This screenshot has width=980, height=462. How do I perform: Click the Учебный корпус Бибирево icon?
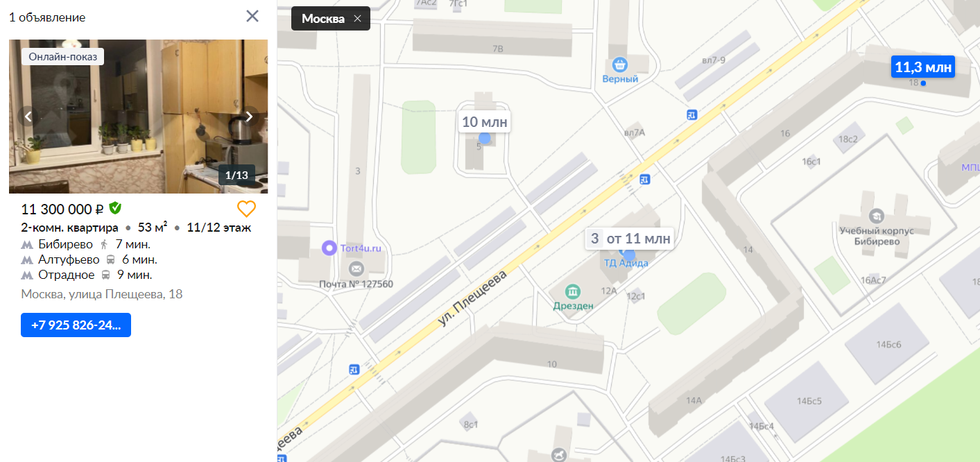click(877, 216)
